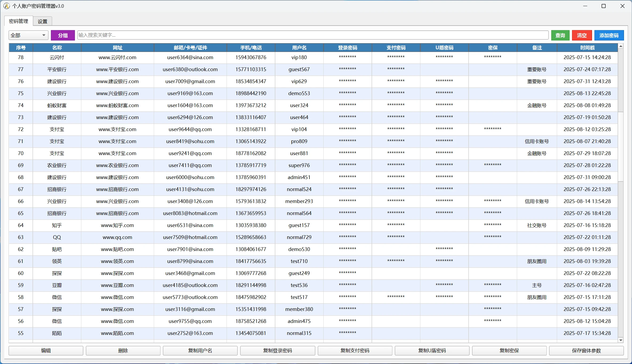
Task: Sort by the 时间戳 column header
Action: tap(587, 48)
